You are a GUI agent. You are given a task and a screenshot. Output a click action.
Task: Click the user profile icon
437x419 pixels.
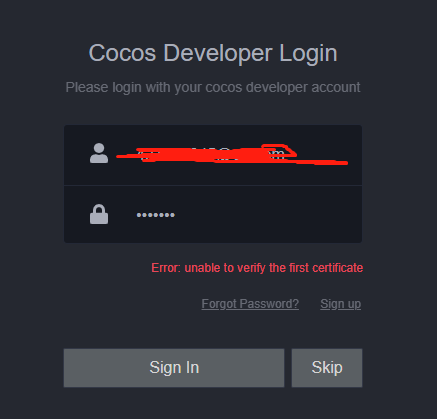pyautogui.click(x=99, y=153)
